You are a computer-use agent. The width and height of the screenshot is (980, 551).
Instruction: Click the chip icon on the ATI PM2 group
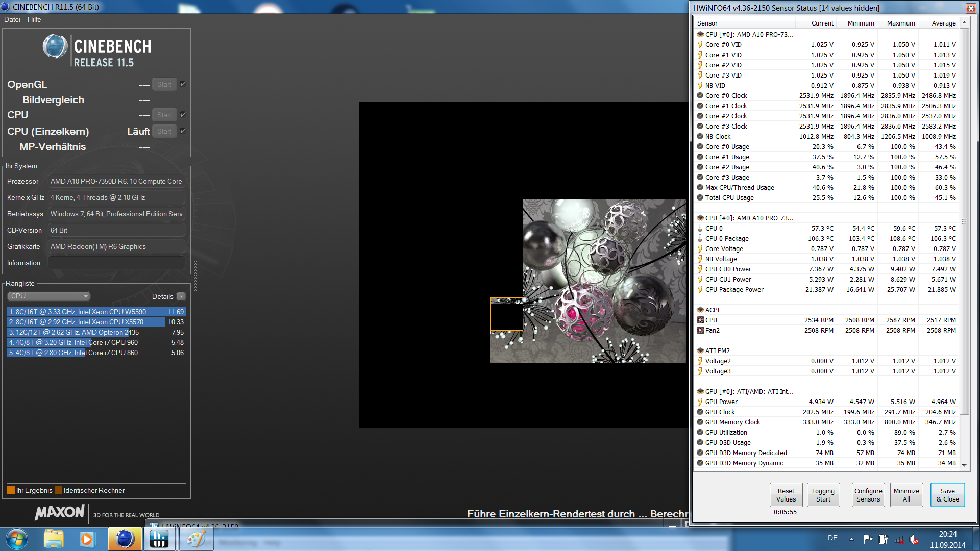(700, 351)
